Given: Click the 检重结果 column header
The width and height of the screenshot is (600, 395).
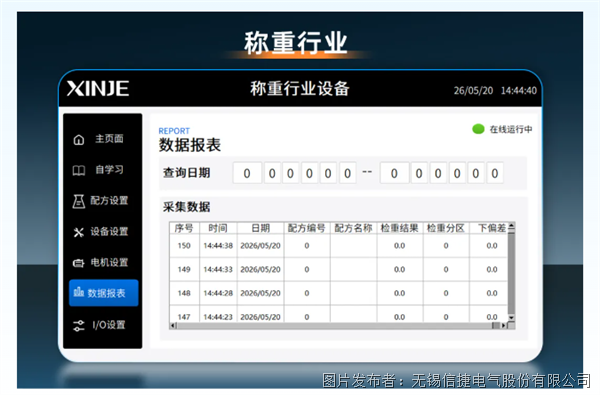Looking at the screenshot, I should (399, 228).
